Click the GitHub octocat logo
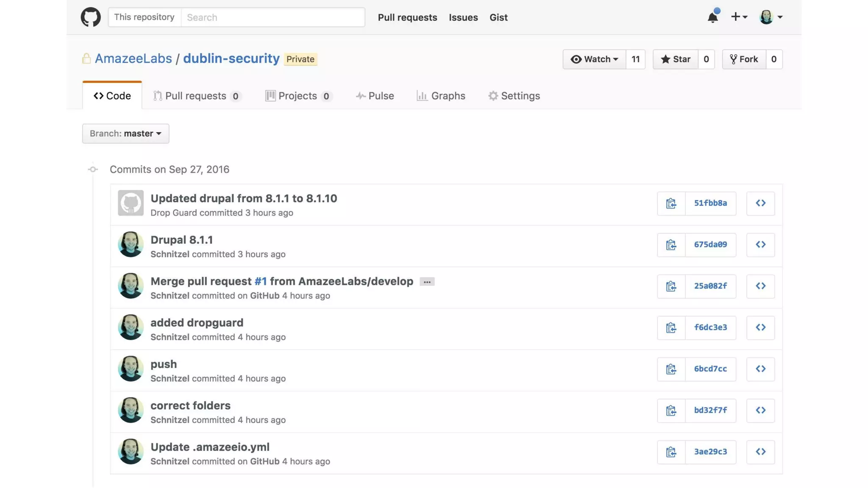The height and width of the screenshot is (488, 868). pyautogui.click(x=91, y=17)
